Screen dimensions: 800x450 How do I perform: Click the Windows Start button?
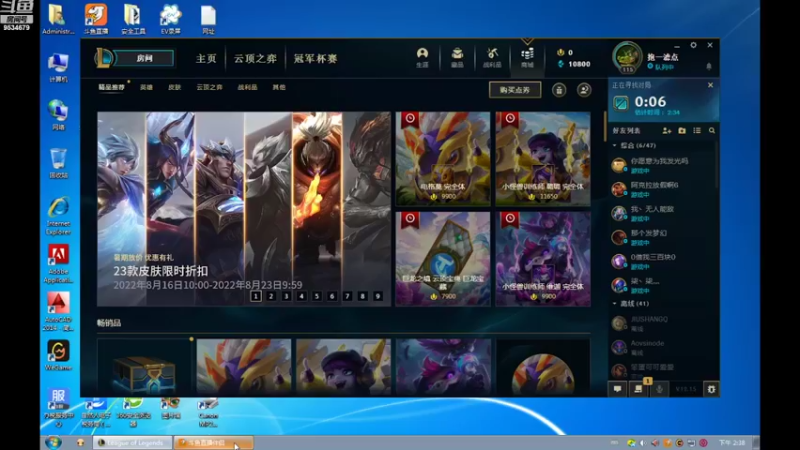click(53, 442)
